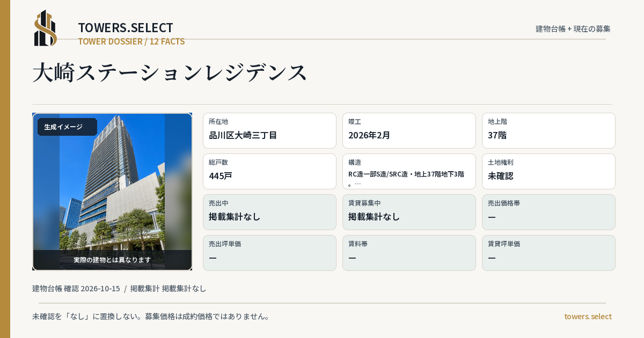
Task: Open the generated tower building image
Action: [112, 192]
